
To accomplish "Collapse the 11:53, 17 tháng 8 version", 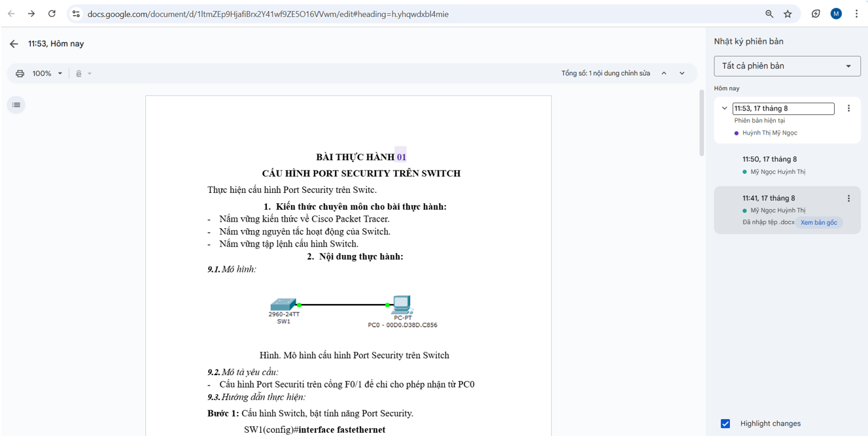I will (x=724, y=109).
